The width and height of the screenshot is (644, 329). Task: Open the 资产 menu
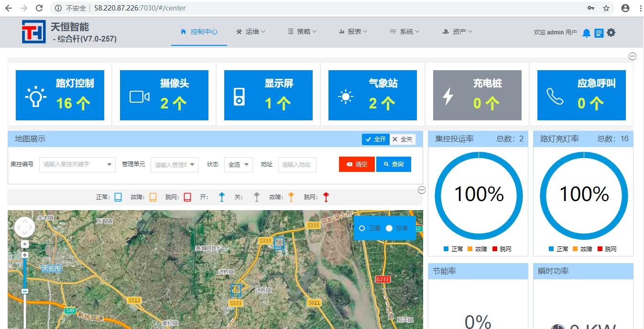click(457, 32)
